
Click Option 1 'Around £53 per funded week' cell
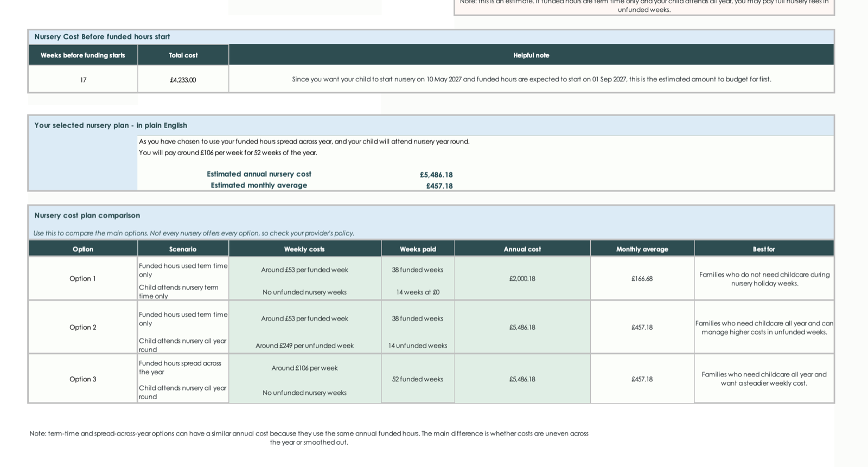(x=304, y=270)
